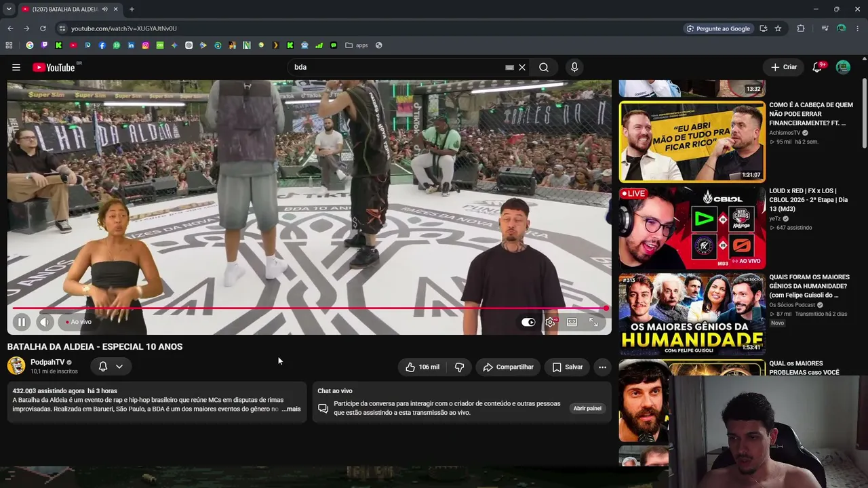
Task: Click the youtube.com address bar URL
Action: tap(124, 28)
